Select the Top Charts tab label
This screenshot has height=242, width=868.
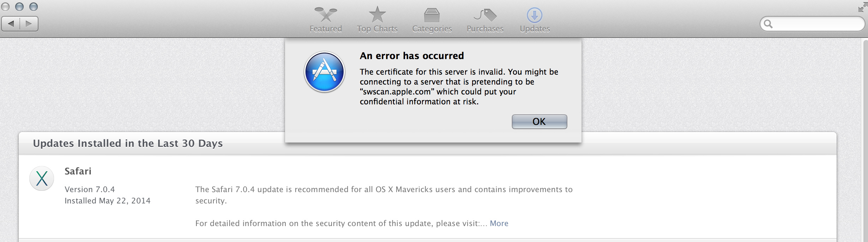coord(377,29)
